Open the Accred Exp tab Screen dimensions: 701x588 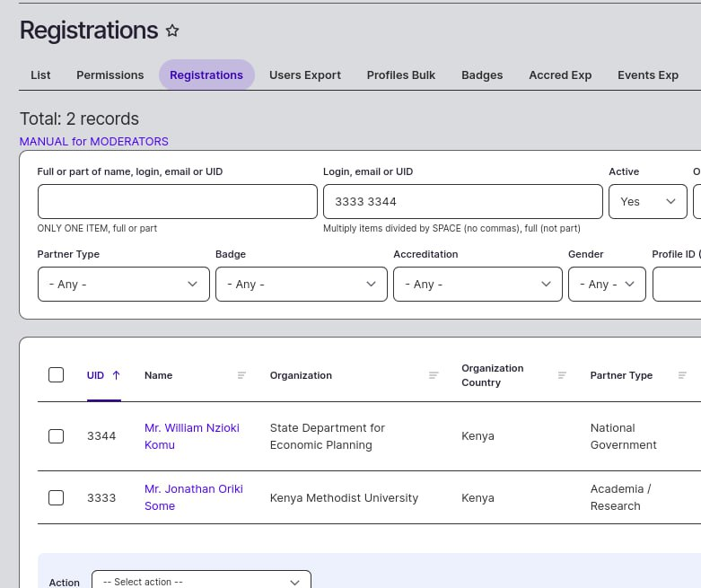[560, 75]
